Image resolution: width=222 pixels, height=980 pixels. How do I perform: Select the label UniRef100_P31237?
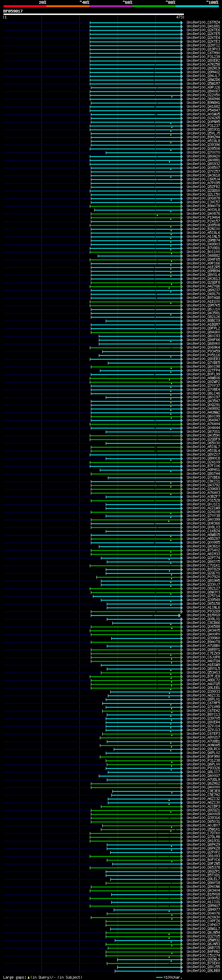[203, 125]
